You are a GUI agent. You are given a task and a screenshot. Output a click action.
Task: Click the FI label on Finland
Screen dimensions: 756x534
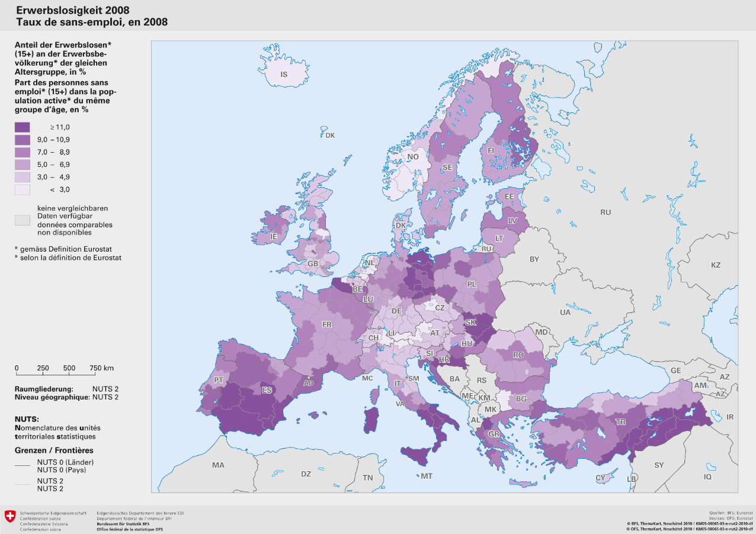click(x=491, y=151)
